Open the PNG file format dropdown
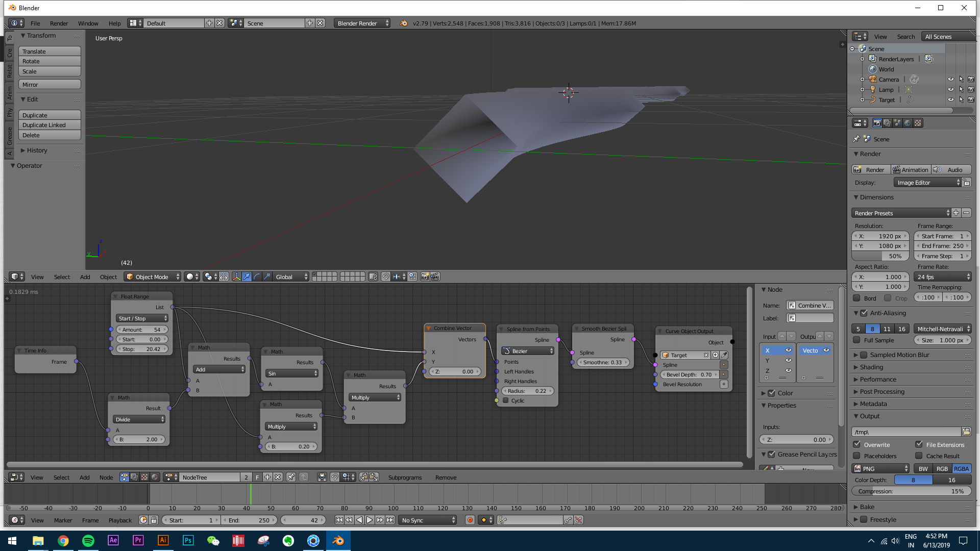Viewport: 980px width, 551px height. 881,469
